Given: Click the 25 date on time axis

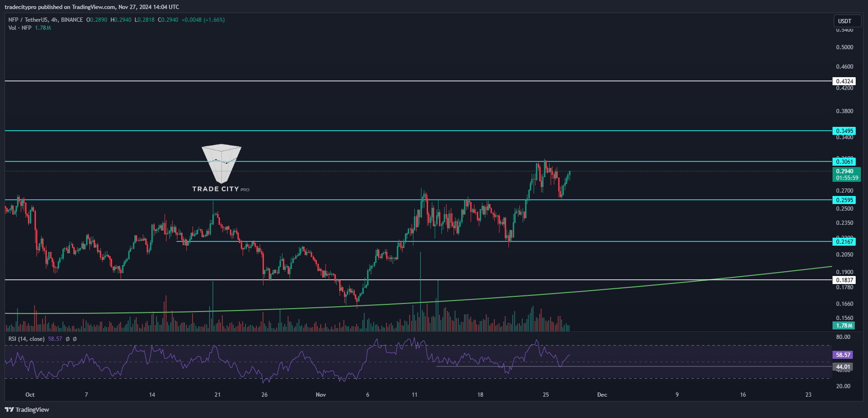Looking at the screenshot, I should [x=546, y=395].
